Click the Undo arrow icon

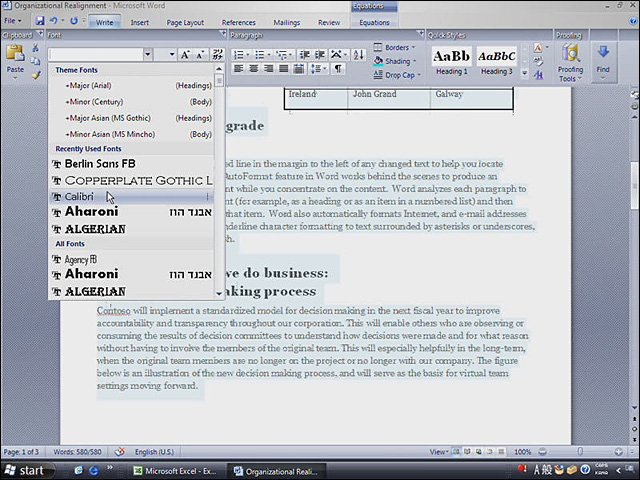[x=53, y=20]
